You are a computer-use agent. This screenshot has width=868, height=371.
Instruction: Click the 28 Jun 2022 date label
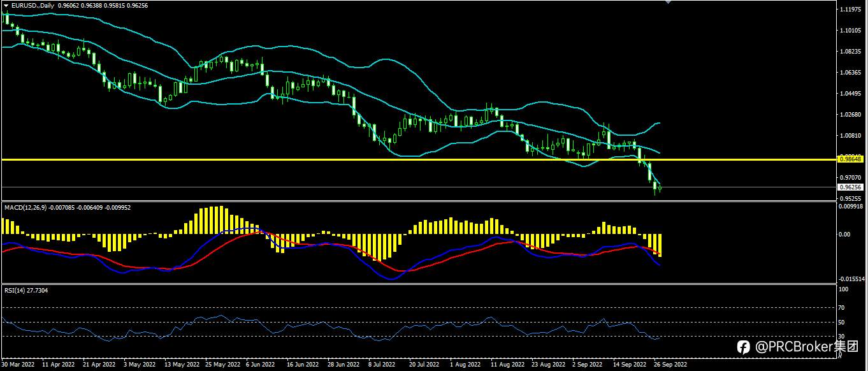tap(344, 365)
